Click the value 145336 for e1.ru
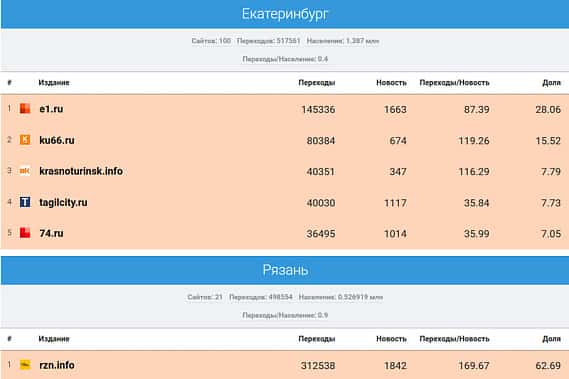 pyautogui.click(x=318, y=109)
